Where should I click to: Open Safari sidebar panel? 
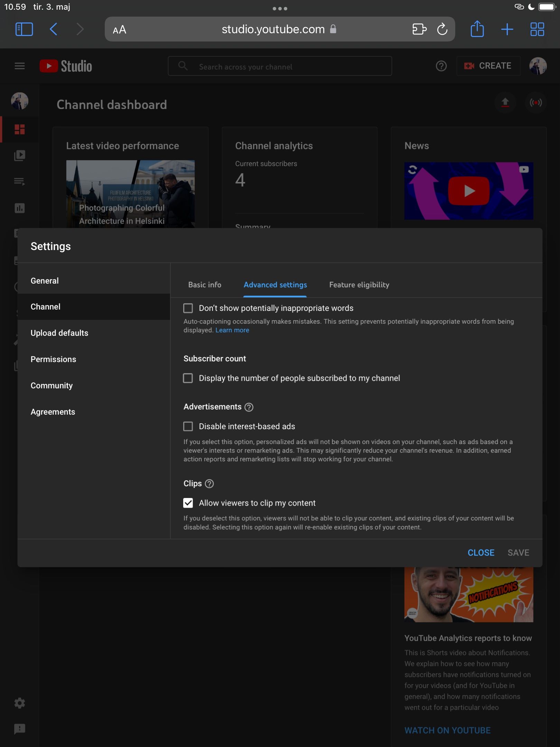[x=24, y=29]
